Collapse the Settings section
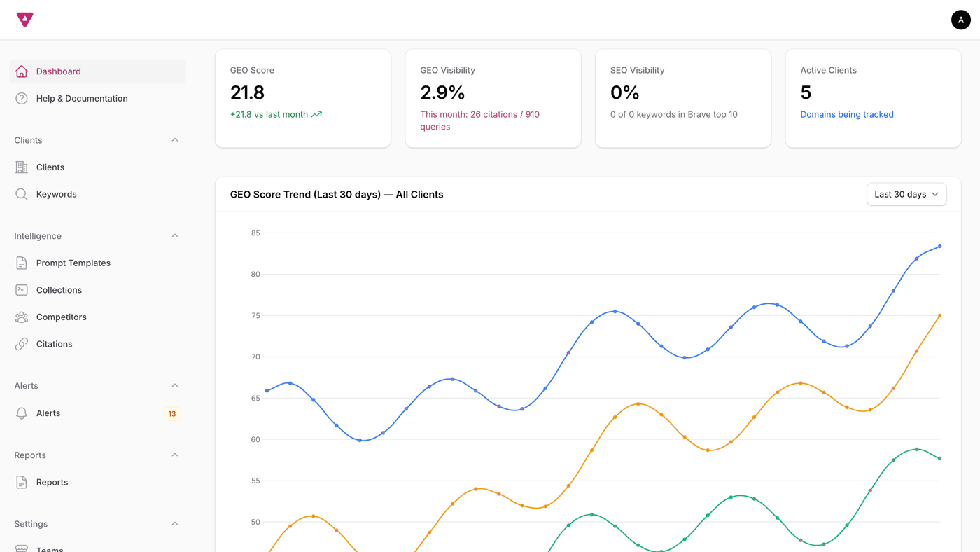The height and width of the screenshot is (552, 980). tap(174, 523)
